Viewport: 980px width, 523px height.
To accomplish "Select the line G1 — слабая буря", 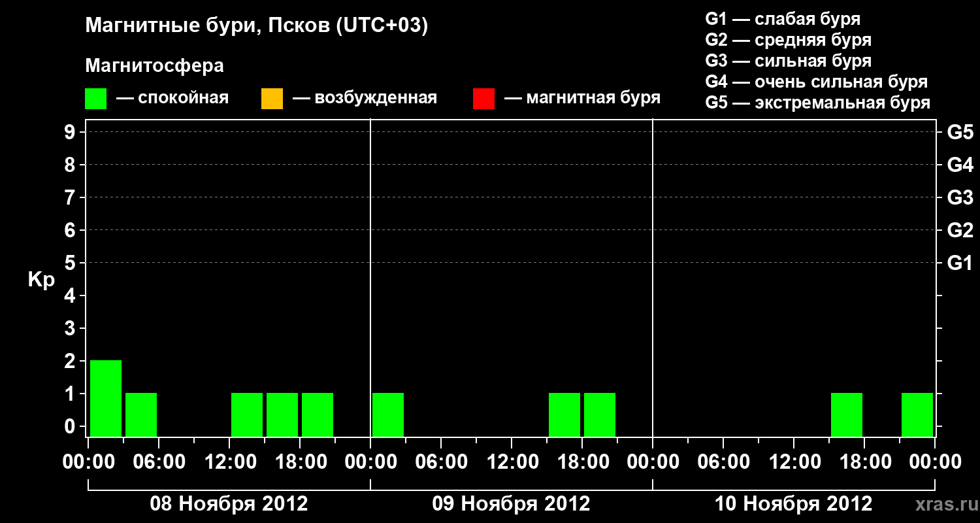I will (x=783, y=18).
